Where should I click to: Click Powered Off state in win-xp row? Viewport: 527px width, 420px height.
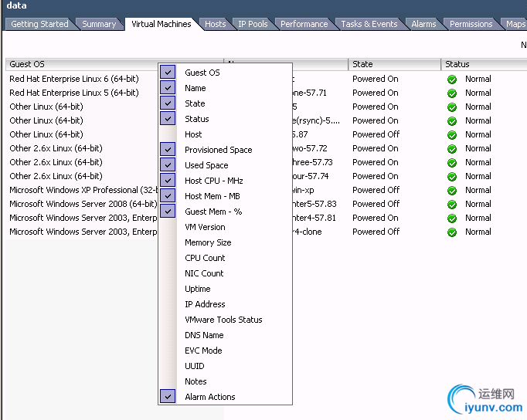[376, 190]
